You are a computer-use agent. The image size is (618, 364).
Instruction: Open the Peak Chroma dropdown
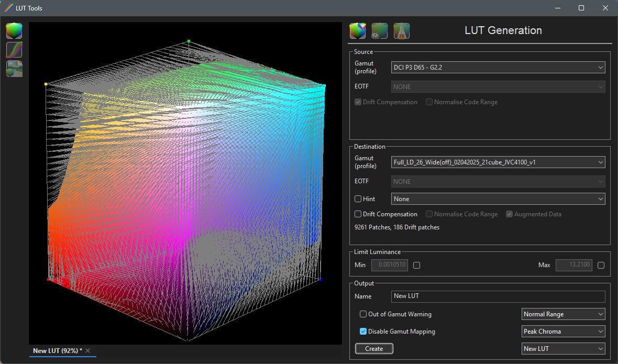[563, 332]
